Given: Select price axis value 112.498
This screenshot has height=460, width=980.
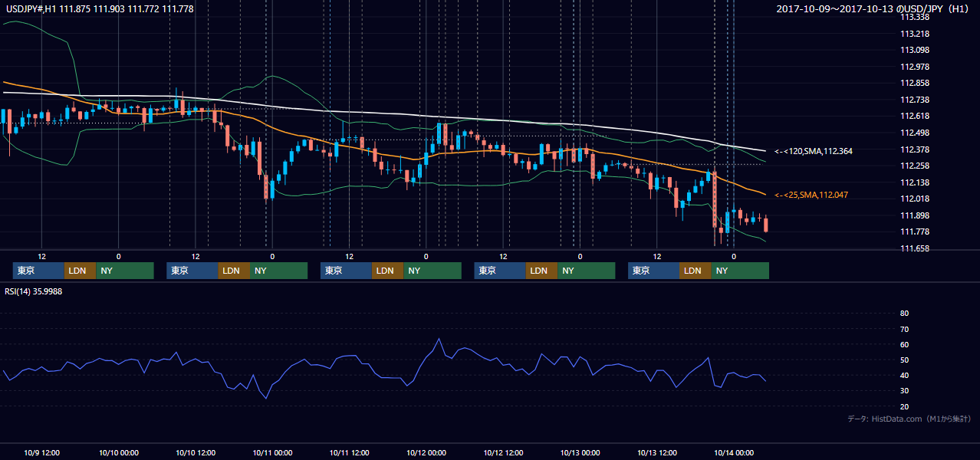Looking at the screenshot, I should pos(915,133).
